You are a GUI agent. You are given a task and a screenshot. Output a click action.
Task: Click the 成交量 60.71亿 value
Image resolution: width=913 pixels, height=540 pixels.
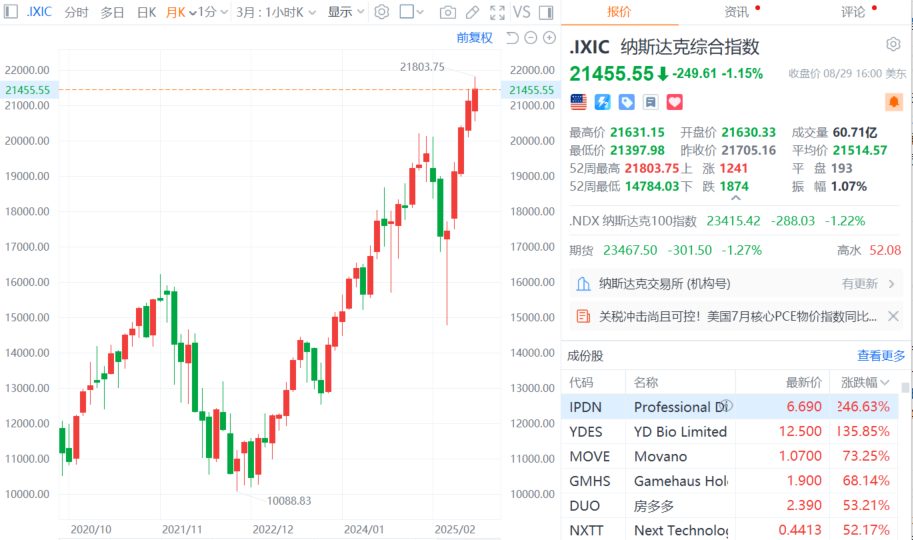pos(855,132)
